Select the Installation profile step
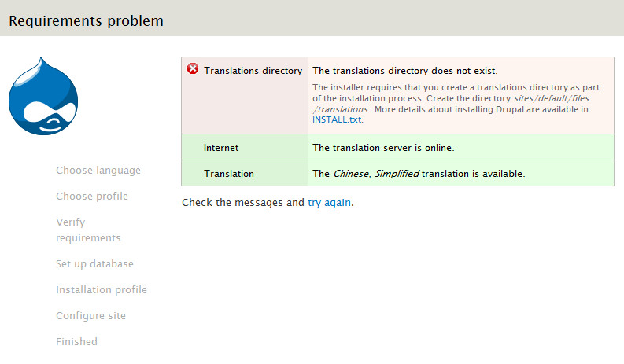Viewport: 624px width, 364px height. tap(102, 290)
